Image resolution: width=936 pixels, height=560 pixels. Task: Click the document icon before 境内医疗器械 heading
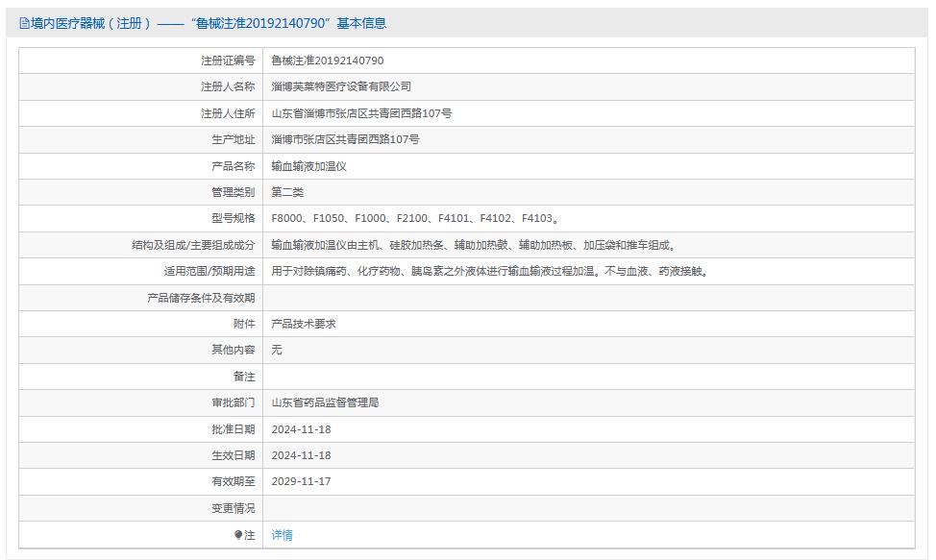click(x=24, y=23)
